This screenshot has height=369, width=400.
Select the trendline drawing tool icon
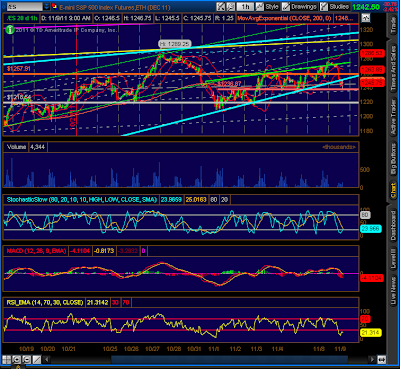pos(37,360)
